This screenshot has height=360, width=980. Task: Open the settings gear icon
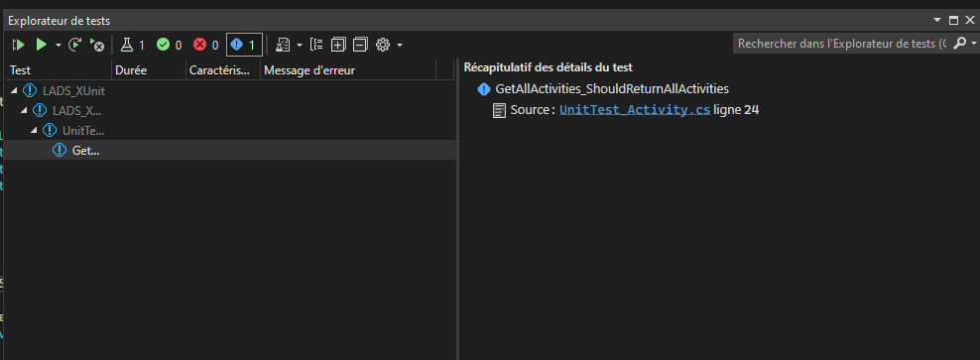[383, 45]
